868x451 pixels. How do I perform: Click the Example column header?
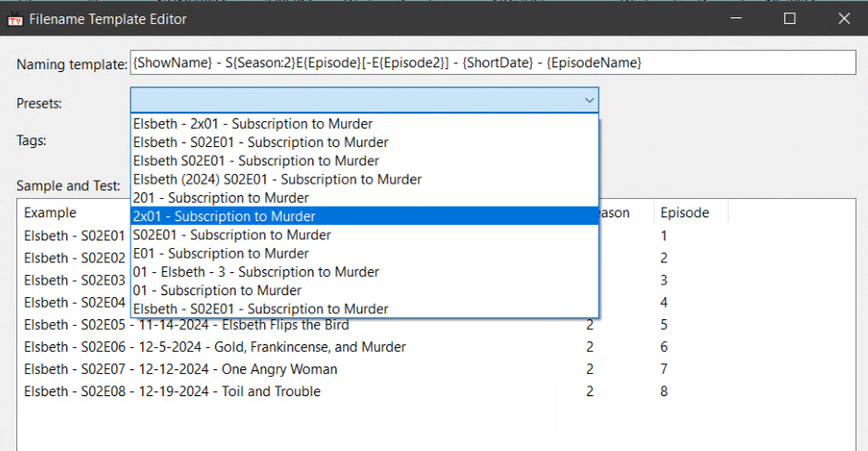click(50, 213)
